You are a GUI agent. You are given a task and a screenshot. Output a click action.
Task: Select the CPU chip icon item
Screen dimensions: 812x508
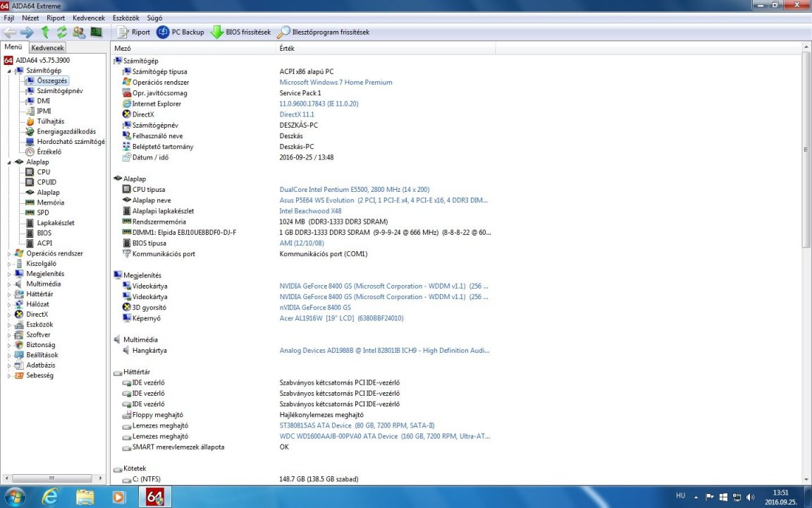click(x=30, y=172)
